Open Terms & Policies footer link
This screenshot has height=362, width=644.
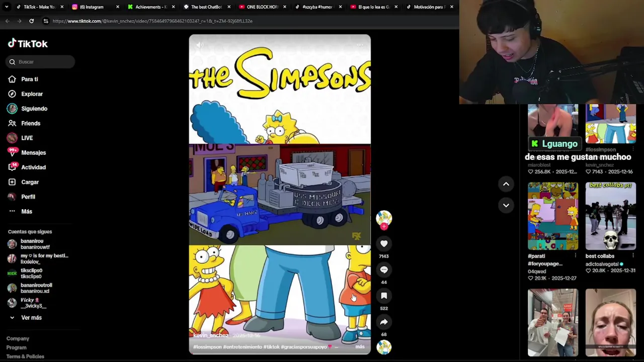(x=25, y=356)
